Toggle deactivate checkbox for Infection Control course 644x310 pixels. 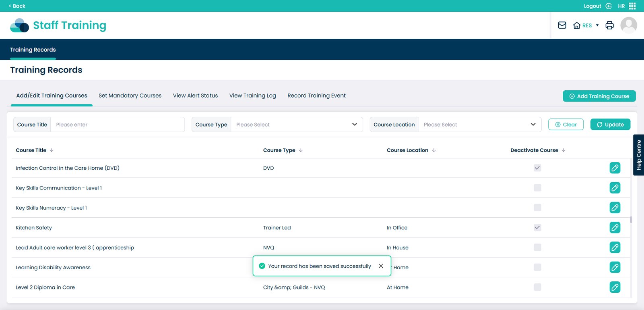point(537,168)
